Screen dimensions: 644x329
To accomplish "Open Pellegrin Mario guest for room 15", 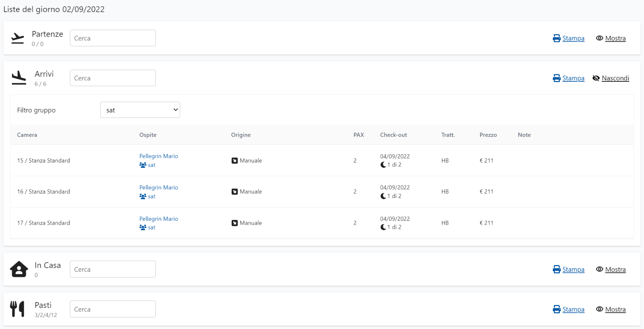I will point(159,156).
